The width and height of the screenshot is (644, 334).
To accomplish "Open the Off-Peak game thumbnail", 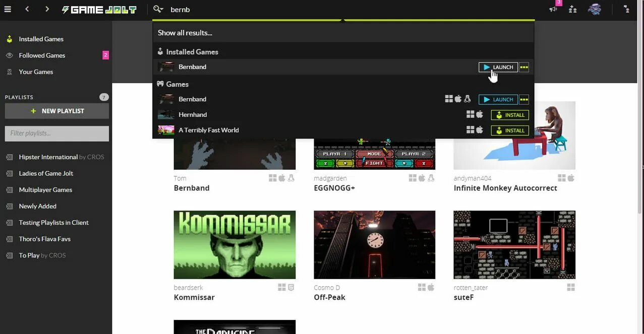I will point(374,245).
